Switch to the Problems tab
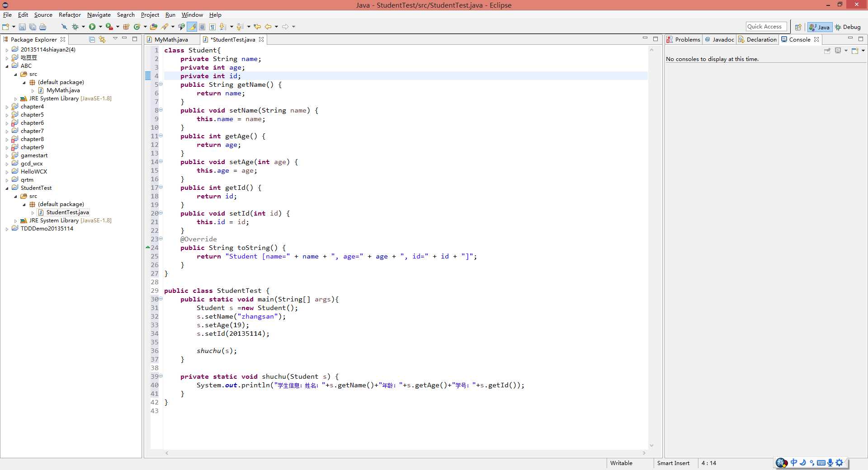 point(683,40)
